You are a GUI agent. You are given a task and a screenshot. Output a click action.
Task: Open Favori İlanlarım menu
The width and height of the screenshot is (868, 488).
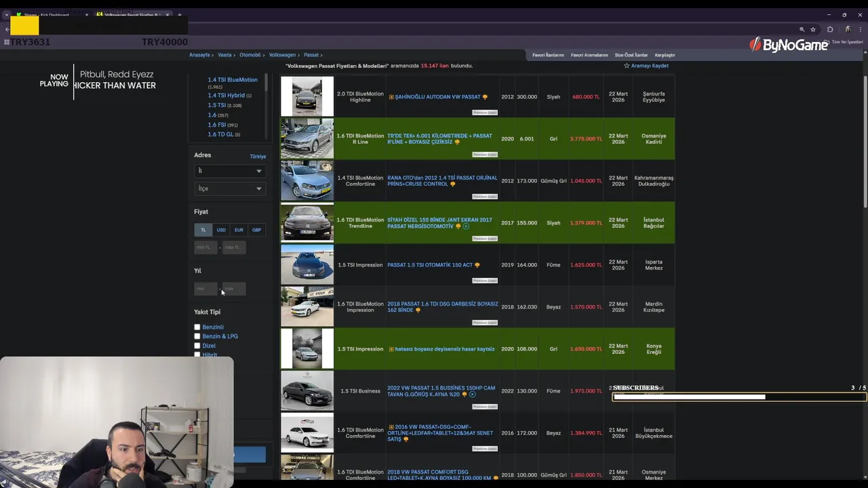pyautogui.click(x=548, y=55)
